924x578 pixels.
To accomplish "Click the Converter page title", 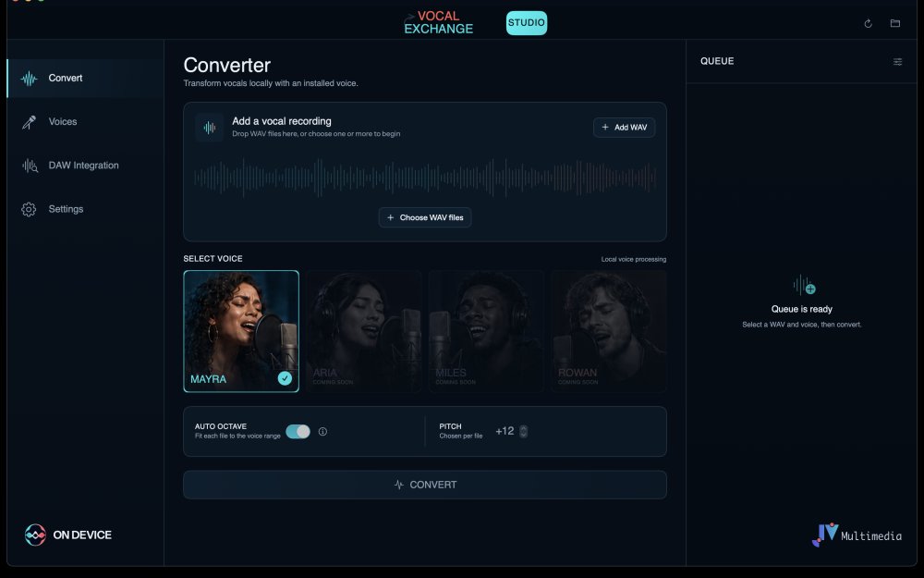I will point(227,65).
